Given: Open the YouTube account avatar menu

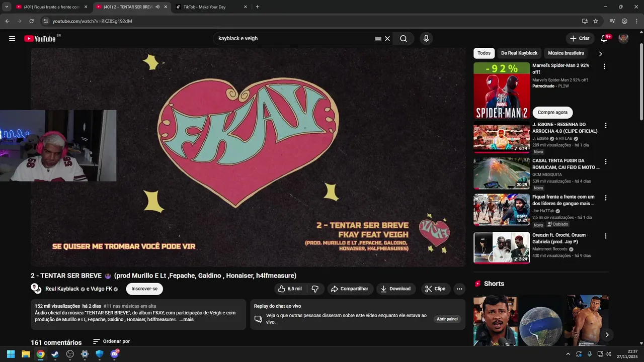Looking at the screenshot, I should click(x=623, y=39).
